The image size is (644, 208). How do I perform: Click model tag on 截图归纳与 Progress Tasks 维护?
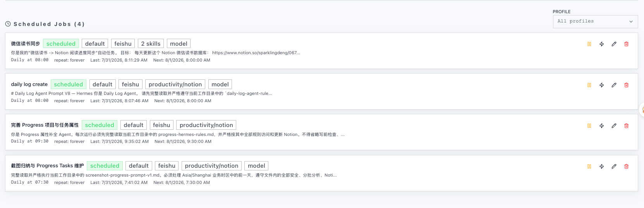pos(256,166)
